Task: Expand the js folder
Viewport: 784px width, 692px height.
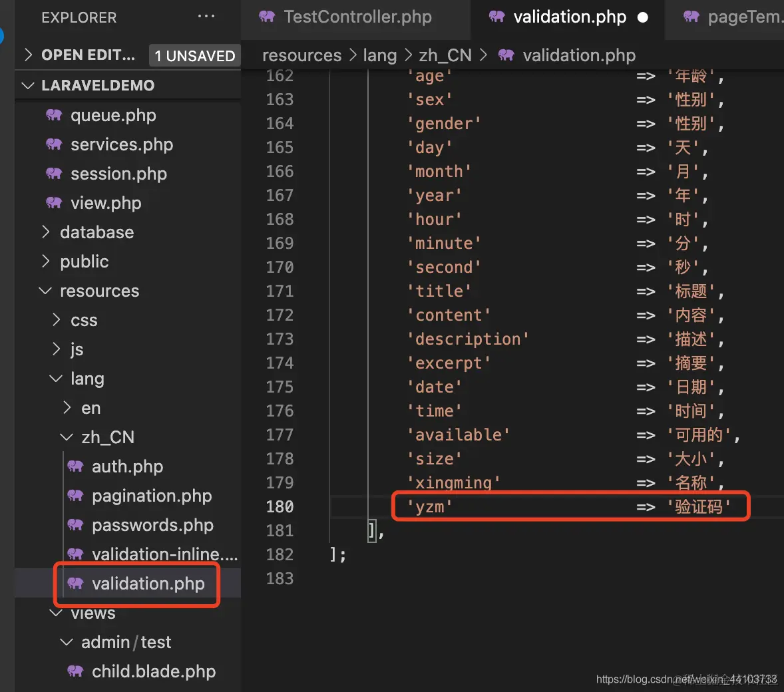Action: (x=57, y=349)
